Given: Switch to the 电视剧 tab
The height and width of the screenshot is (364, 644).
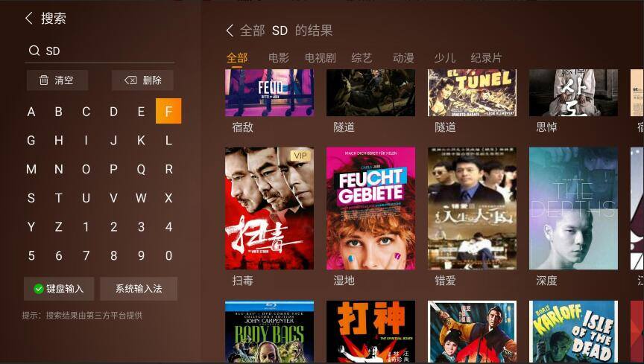Looking at the screenshot, I should point(321,58).
